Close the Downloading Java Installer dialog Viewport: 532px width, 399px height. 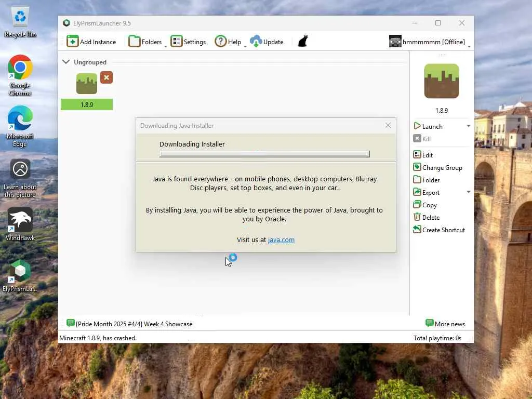[388, 125]
